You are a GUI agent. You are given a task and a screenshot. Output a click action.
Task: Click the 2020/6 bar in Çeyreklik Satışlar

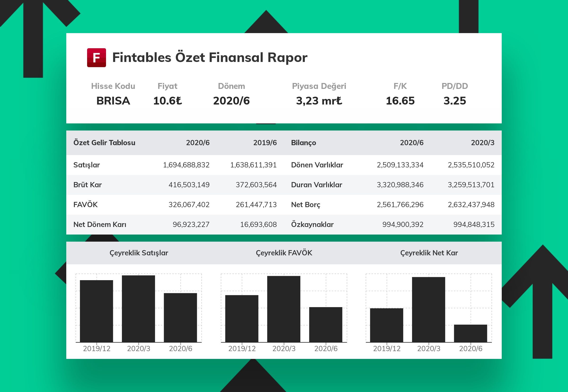click(x=181, y=318)
